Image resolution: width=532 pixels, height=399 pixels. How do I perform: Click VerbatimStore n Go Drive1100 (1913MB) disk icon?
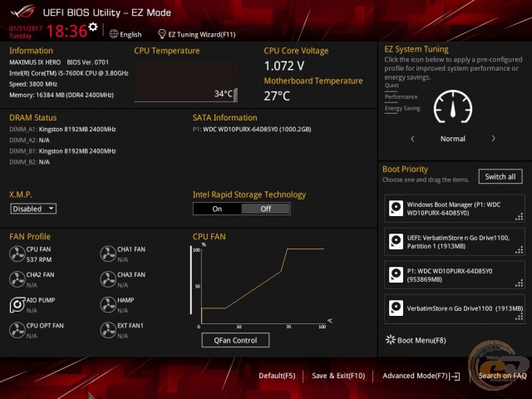396,308
